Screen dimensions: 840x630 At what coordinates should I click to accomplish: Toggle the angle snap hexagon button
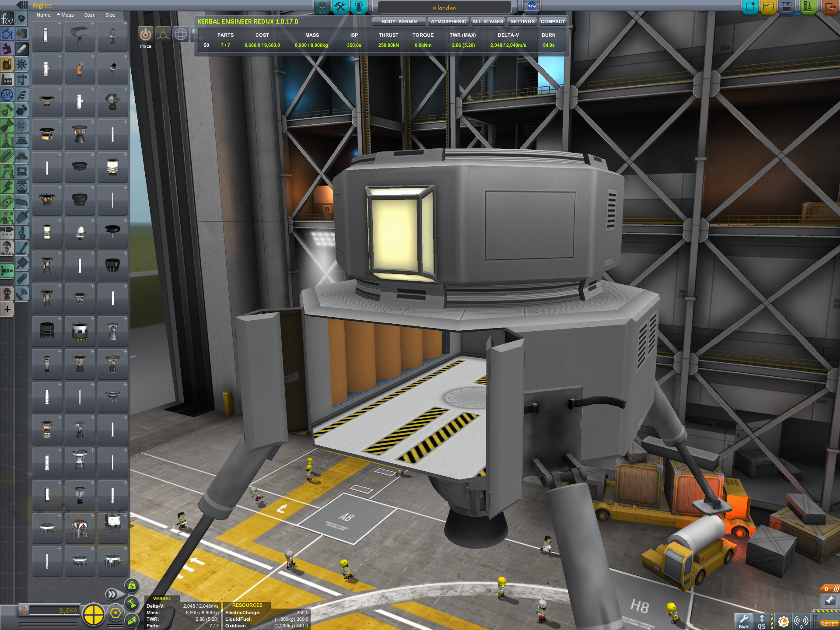[x=115, y=613]
